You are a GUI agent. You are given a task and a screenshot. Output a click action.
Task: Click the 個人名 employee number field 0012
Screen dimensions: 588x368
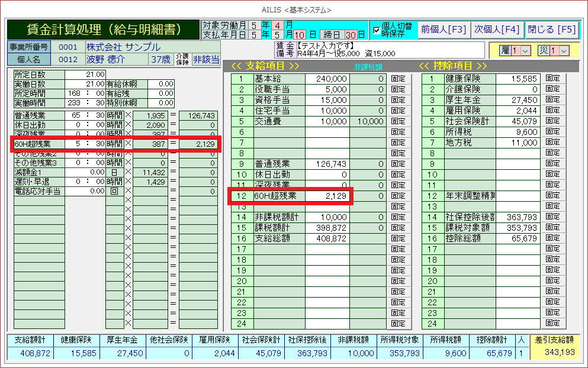68,59
